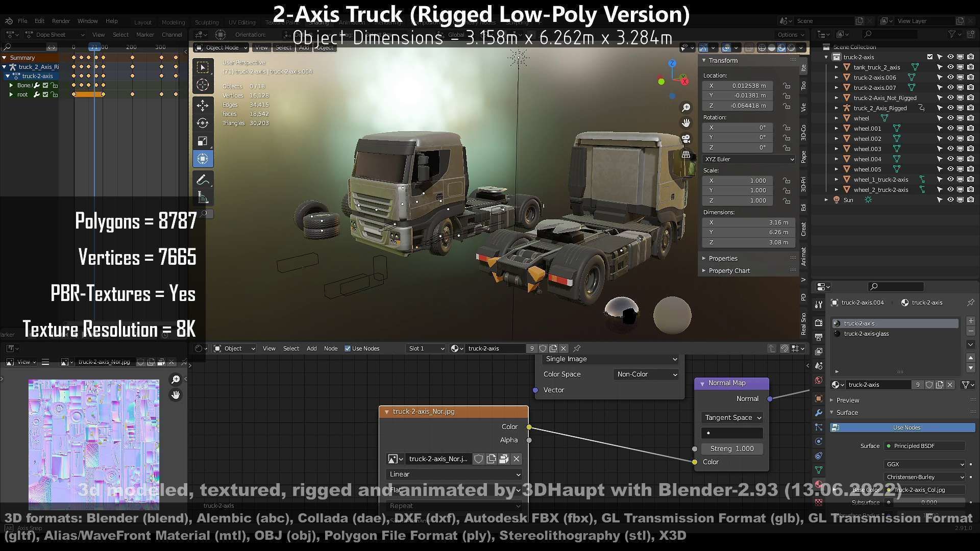Viewport: 980px width, 551px height.
Task: Add a material slot with plus button
Action: (971, 321)
